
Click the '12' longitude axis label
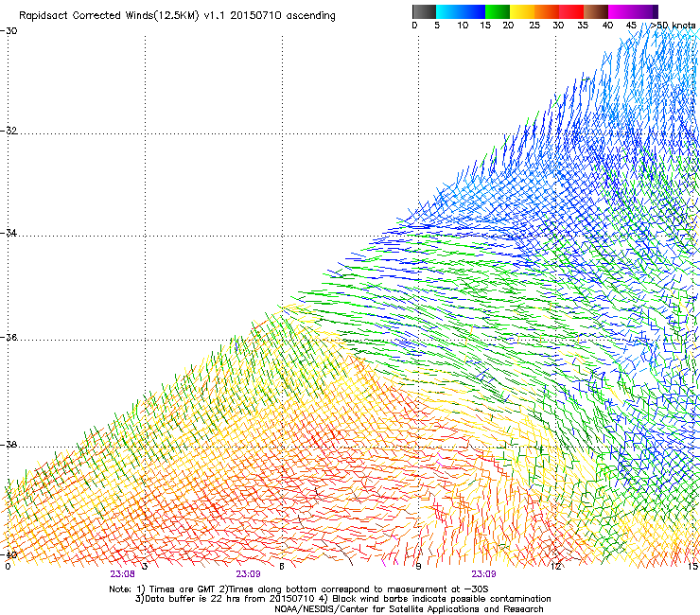[556, 567]
